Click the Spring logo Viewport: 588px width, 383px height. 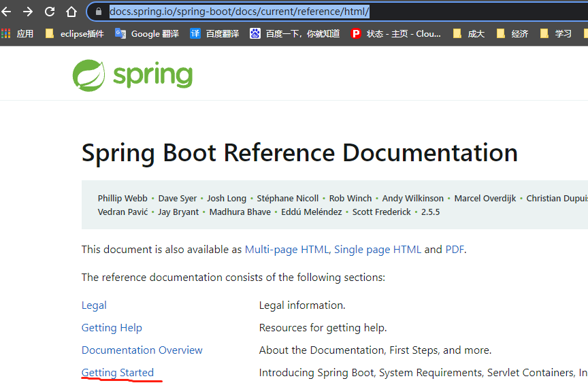pos(133,76)
